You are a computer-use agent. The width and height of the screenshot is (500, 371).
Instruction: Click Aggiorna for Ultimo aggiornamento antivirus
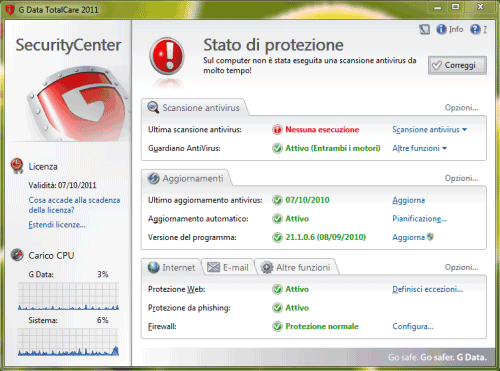coord(408,200)
